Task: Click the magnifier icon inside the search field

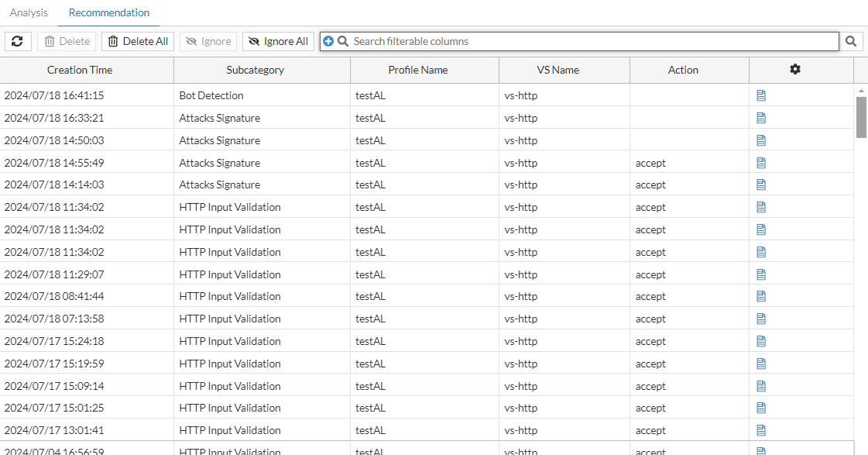Action: tap(341, 41)
